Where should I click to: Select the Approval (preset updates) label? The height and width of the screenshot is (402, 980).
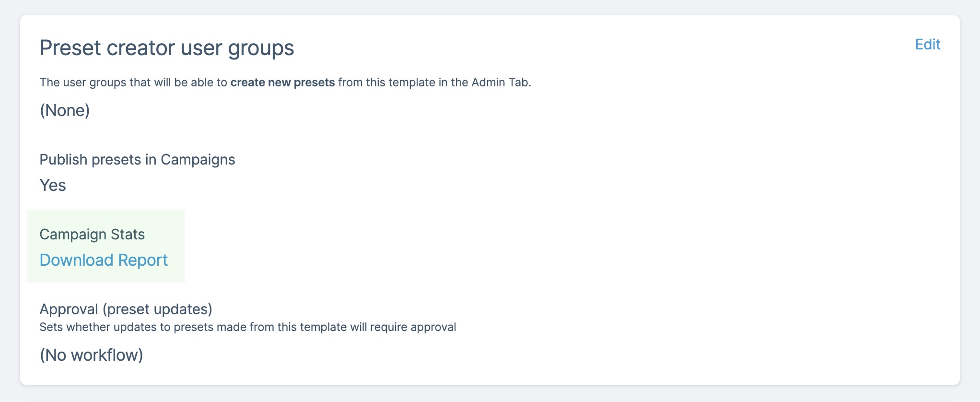(x=126, y=309)
